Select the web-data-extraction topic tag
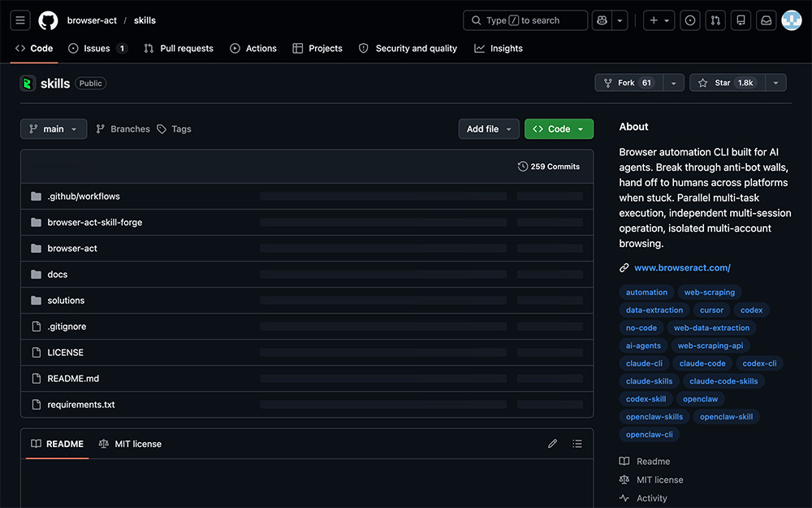Screen dimensions: 812x508 pos(711,328)
